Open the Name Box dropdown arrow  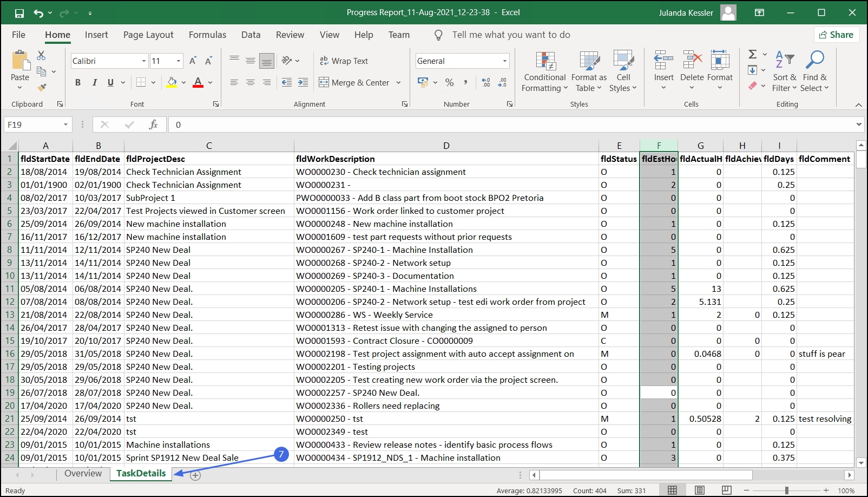coord(65,125)
